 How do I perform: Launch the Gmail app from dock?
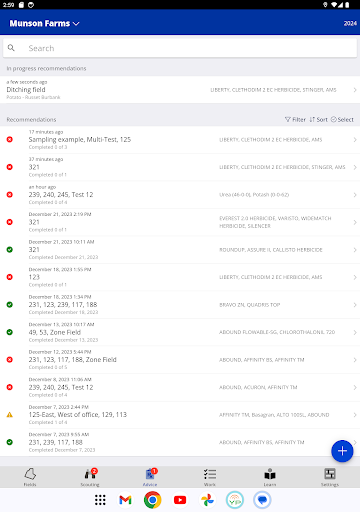tap(125, 500)
